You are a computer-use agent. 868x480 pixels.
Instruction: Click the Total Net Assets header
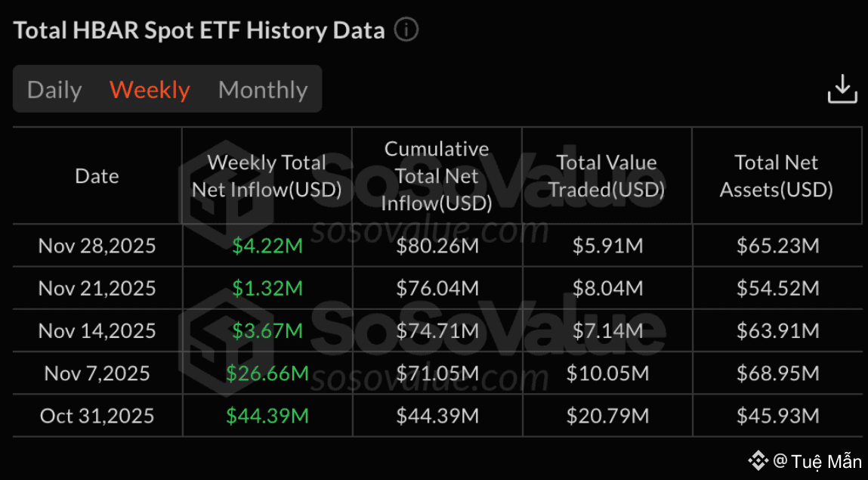coord(777,176)
